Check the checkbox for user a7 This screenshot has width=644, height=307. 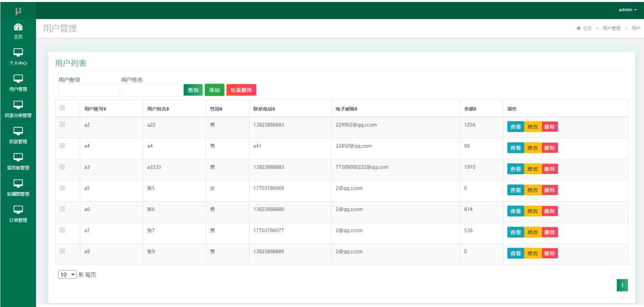coord(62,230)
